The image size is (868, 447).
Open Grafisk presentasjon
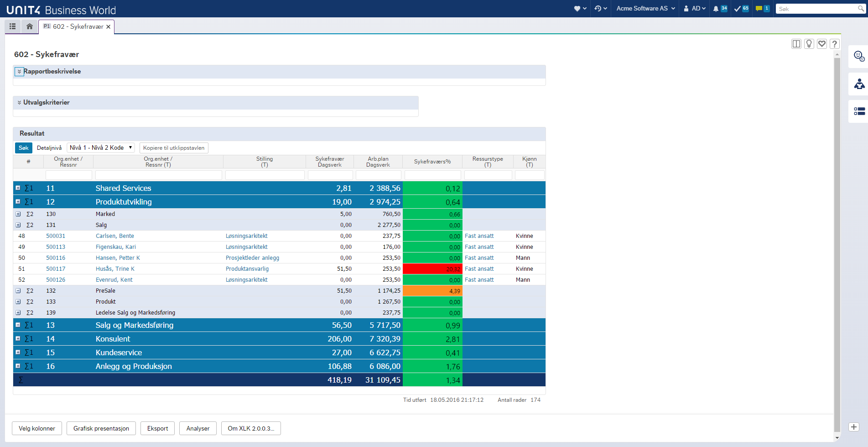click(x=101, y=428)
